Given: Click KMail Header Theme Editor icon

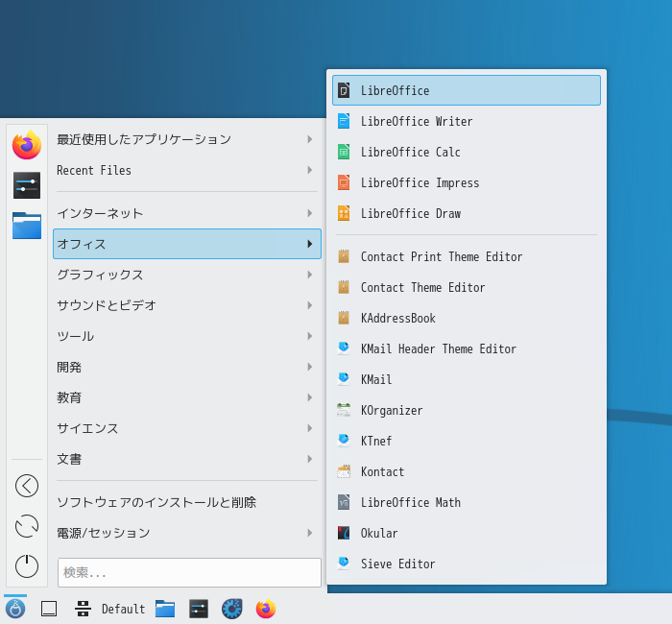Looking at the screenshot, I should 344,348.
